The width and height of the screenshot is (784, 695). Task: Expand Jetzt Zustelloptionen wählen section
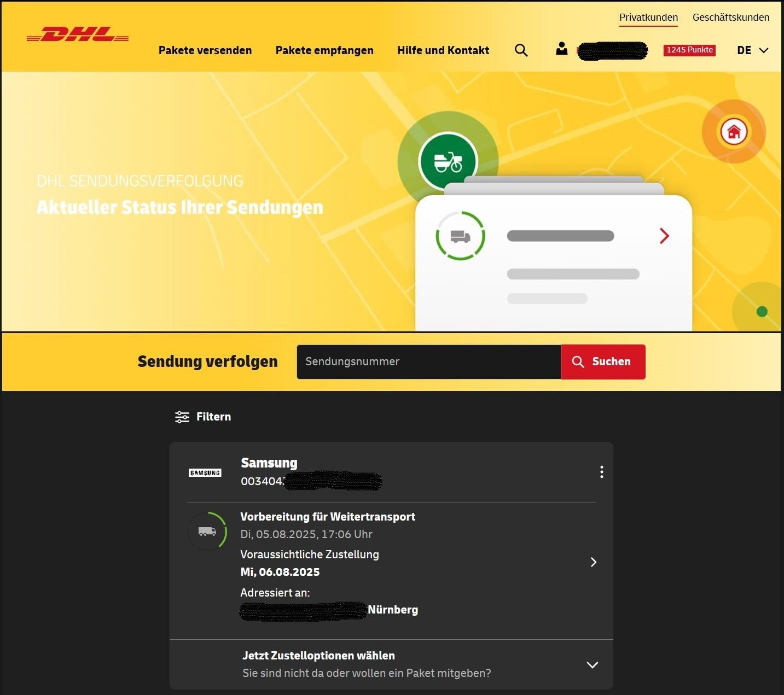(592, 665)
